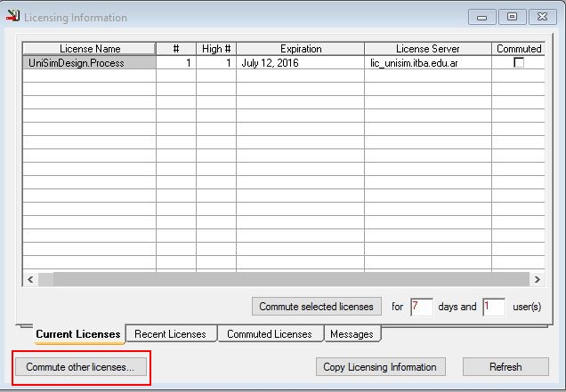Click the user(s) count input field

(493, 307)
